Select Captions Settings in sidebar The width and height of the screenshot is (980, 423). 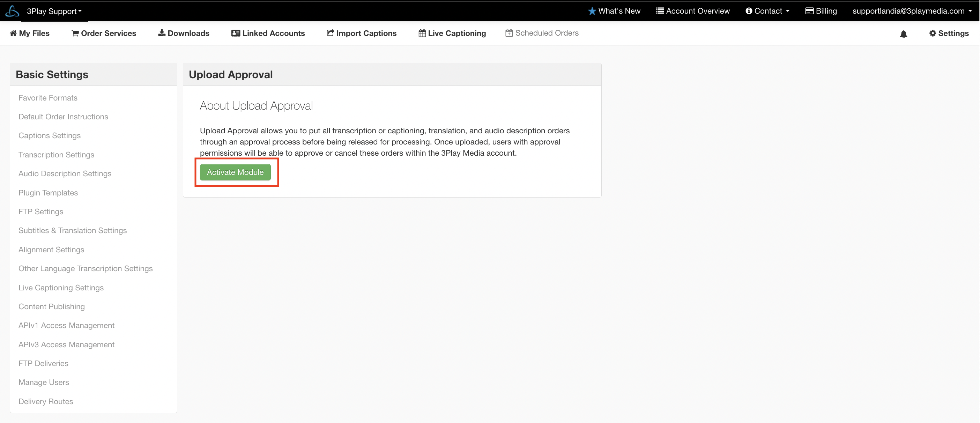(x=50, y=135)
